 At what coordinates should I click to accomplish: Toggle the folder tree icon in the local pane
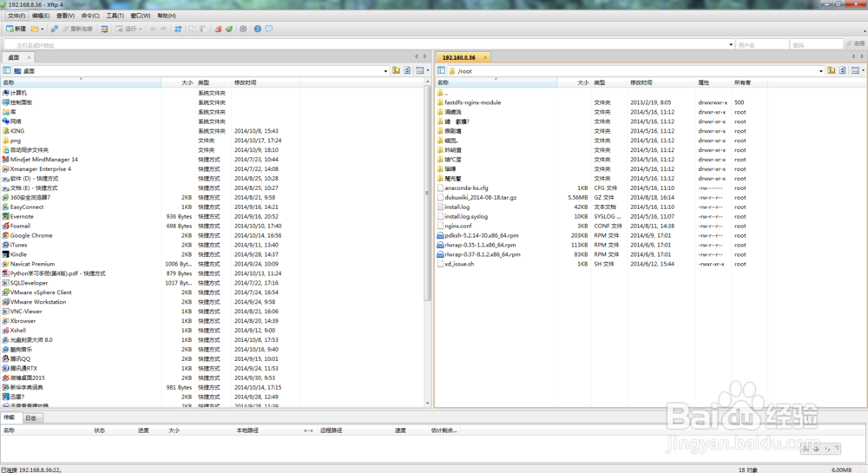7,70
